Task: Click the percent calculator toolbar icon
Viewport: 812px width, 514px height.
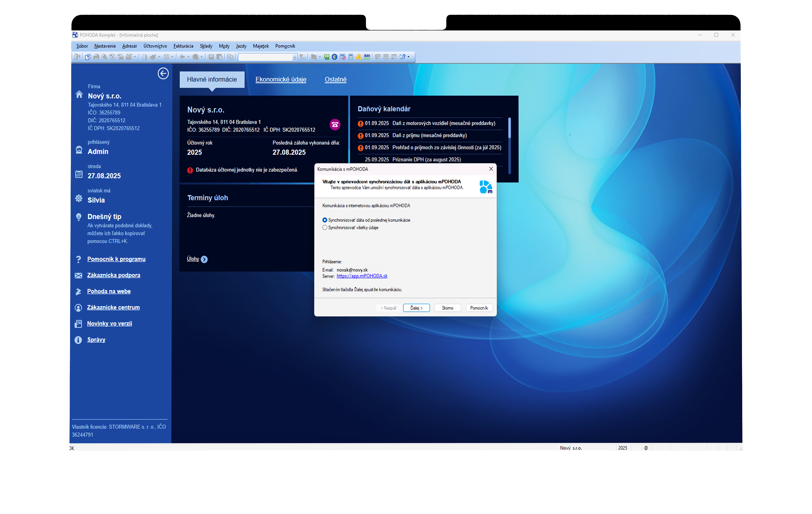Action: 343,57
